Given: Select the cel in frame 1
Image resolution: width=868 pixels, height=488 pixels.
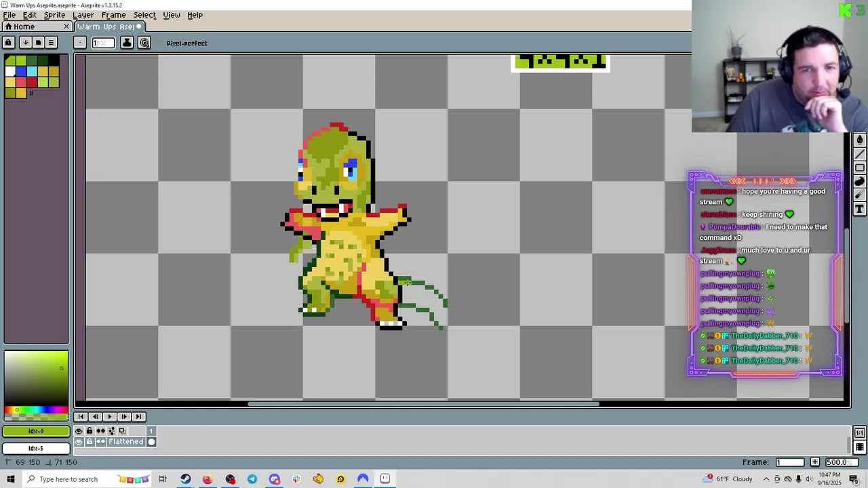Looking at the screenshot, I should coord(151,442).
